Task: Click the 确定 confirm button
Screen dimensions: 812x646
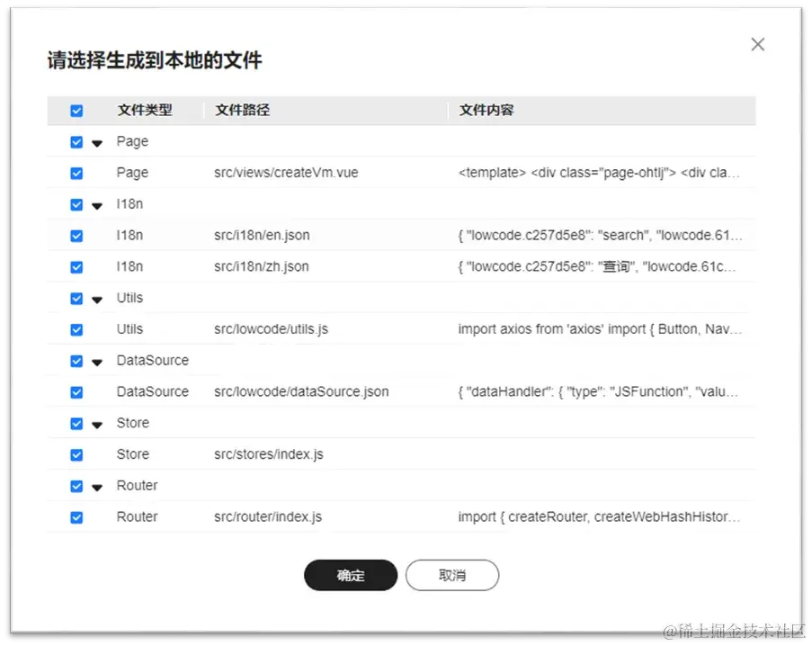Action: pyautogui.click(x=350, y=575)
